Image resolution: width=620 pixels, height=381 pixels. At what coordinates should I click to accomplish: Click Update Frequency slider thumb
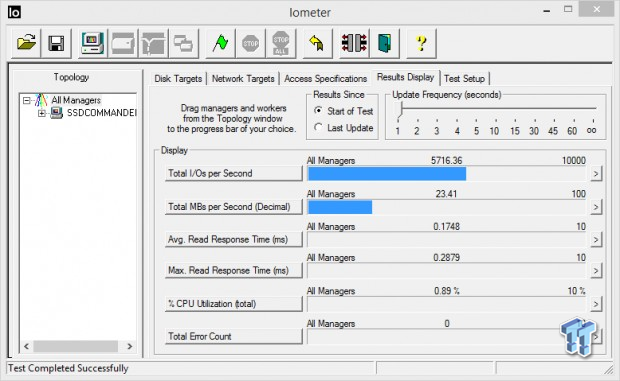400,109
